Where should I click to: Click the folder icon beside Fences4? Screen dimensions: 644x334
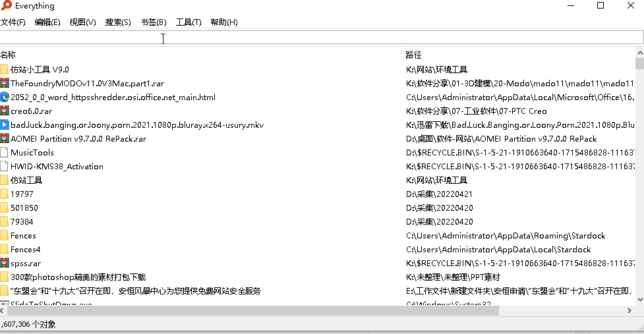tap(4, 250)
